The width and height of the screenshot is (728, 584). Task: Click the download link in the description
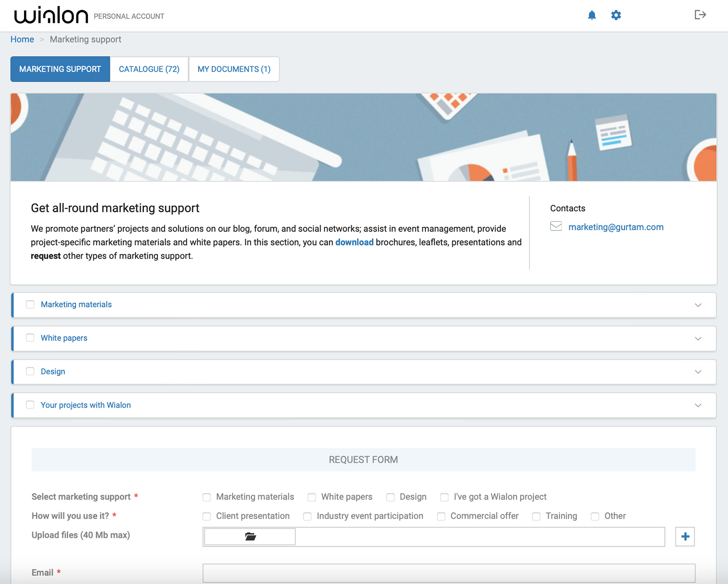click(x=354, y=242)
